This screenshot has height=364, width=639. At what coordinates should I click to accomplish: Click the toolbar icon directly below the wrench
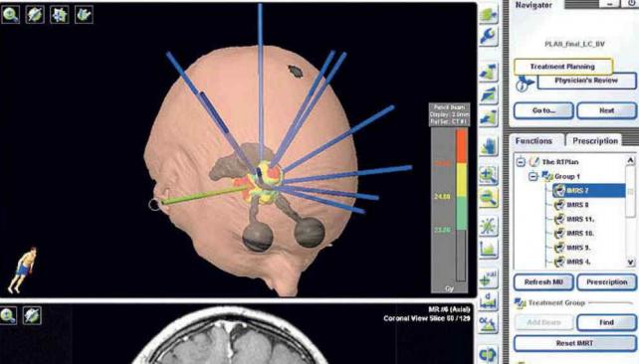tap(489, 72)
